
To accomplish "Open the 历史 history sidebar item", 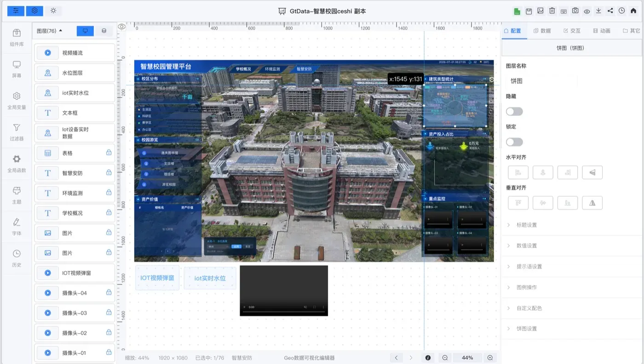I will pos(17,258).
